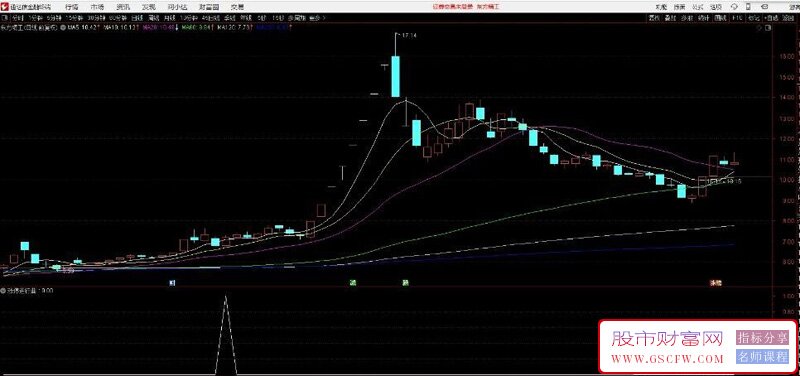Open the mail message icon
This screenshot has height=376, width=800.
click(x=764, y=7)
